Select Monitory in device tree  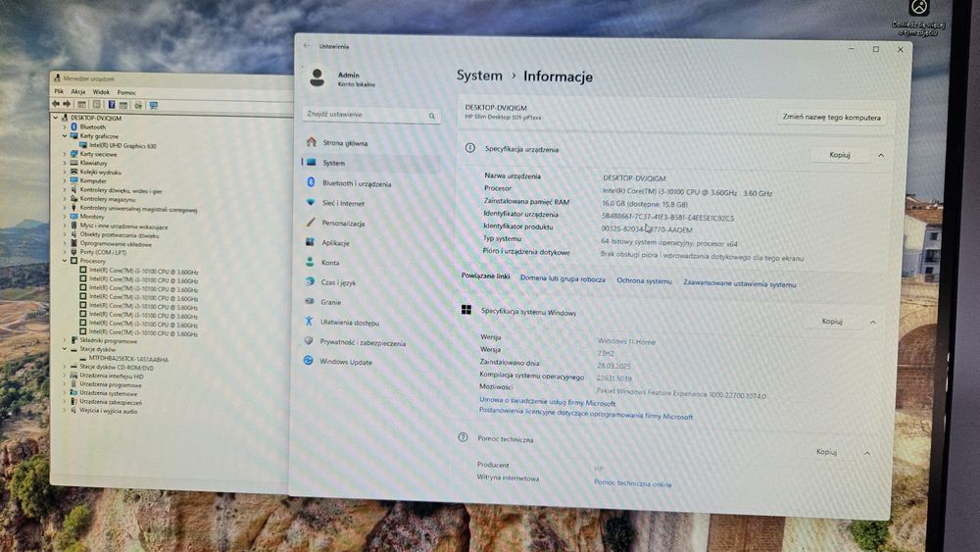(x=92, y=217)
